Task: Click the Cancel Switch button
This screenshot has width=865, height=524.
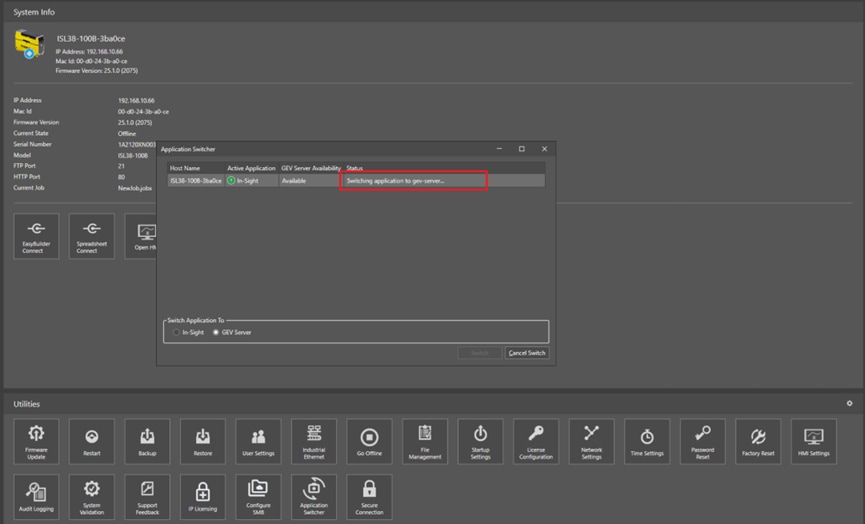Action: coord(527,353)
